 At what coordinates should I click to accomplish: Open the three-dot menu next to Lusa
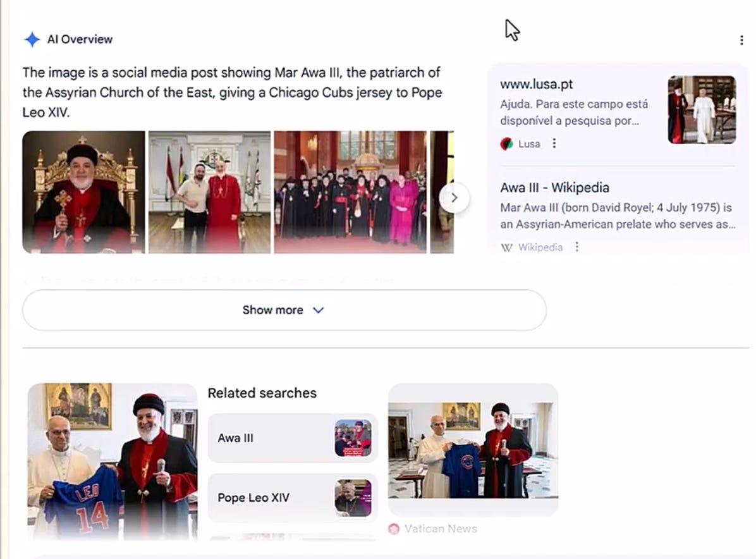coord(554,144)
